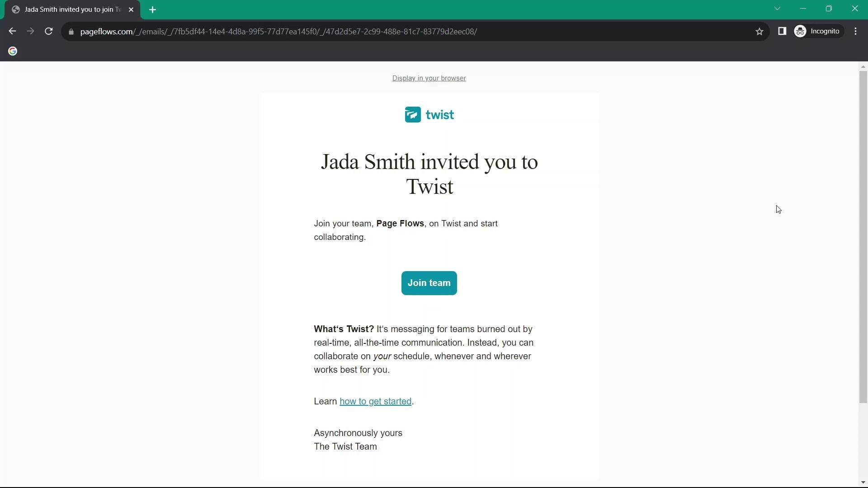
Task: Click the Twist logo
Action: tap(429, 115)
